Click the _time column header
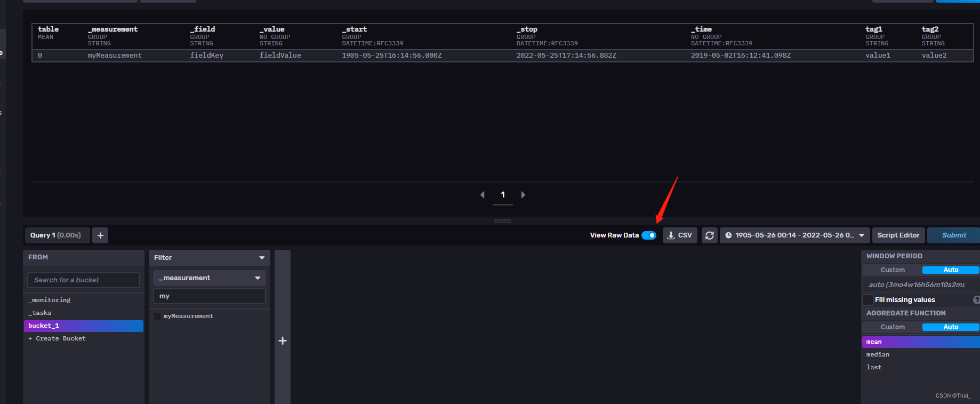Viewport: 980px width, 404px height. point(701,29)
